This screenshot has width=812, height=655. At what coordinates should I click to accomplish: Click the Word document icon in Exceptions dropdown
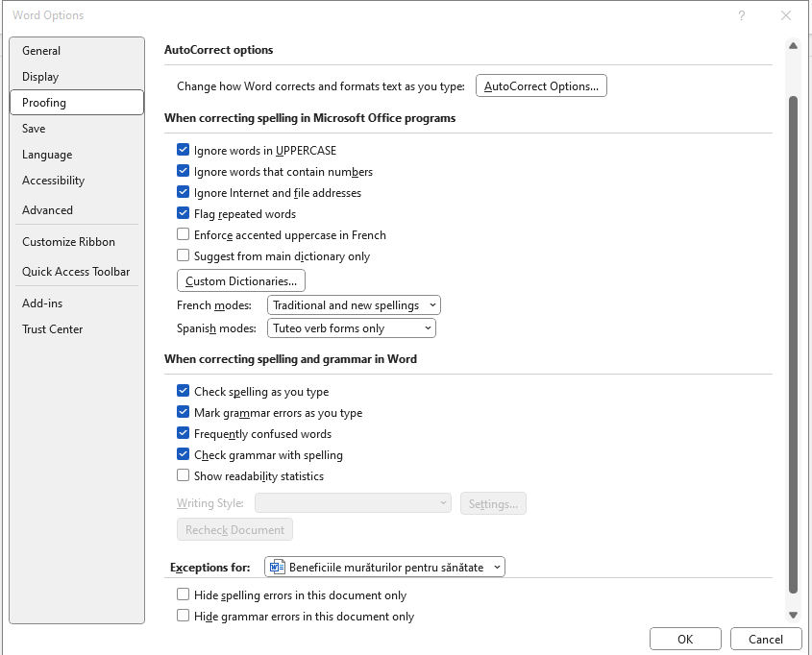pyautogui.click(x=278, y=567)
